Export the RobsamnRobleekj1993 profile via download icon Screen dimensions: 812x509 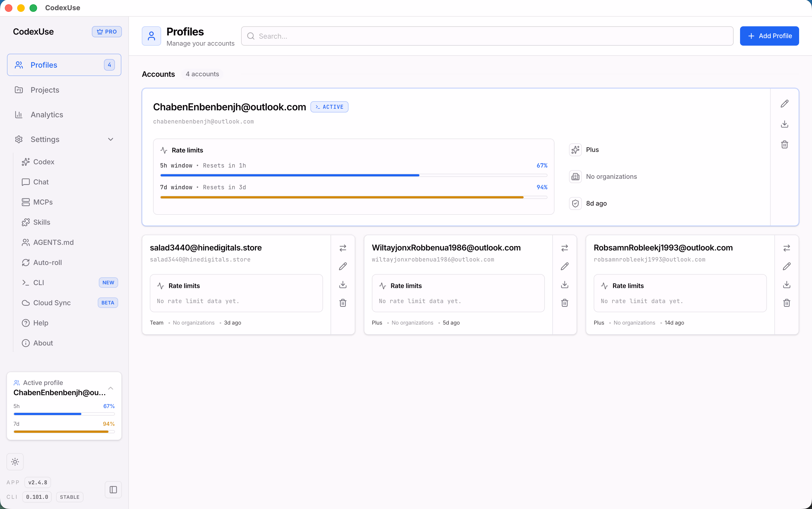tap(786, 285)
